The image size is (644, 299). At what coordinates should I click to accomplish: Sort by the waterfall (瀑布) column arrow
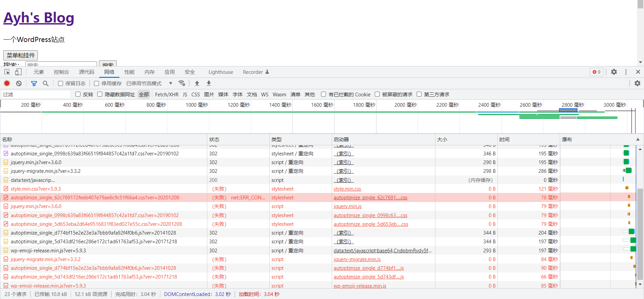pyautogui.click(x=638, y=139)
